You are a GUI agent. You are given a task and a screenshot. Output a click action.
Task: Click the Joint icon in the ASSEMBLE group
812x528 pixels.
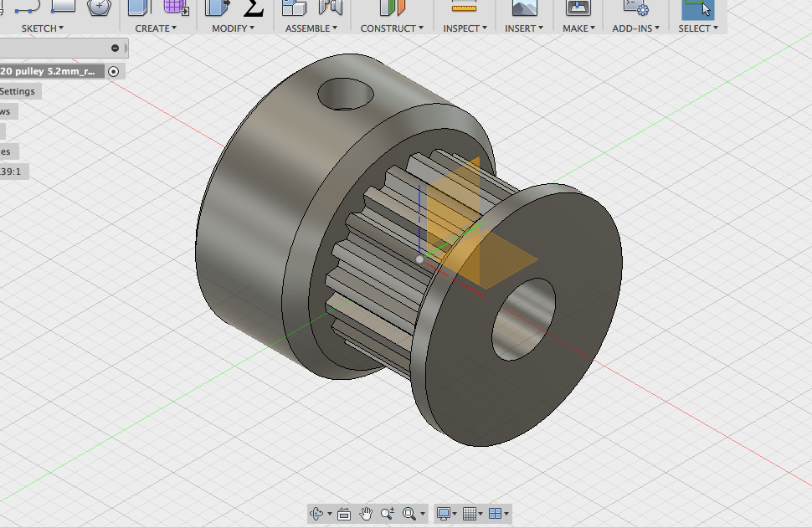[331, 8]
